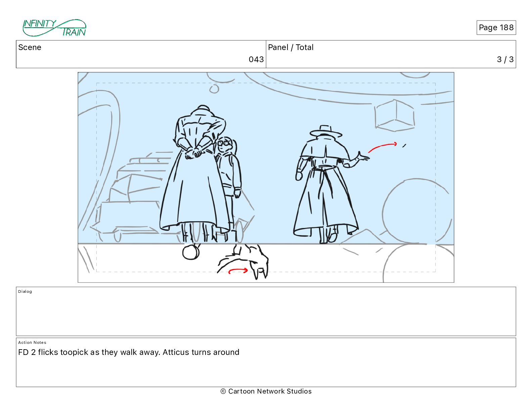Click the storyboard panel drawing
Screen dimensions: 532x411
pos(266,177)
